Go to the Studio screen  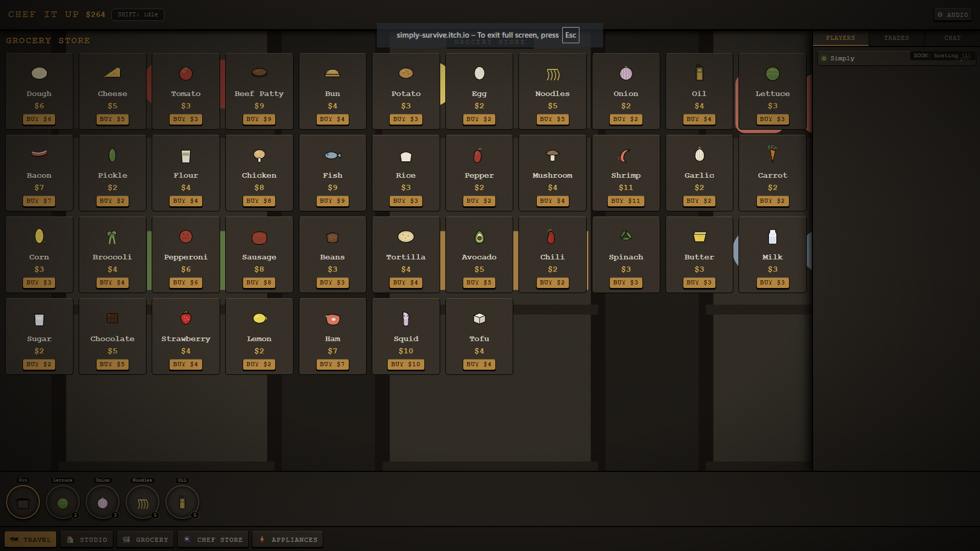point(87,539)
